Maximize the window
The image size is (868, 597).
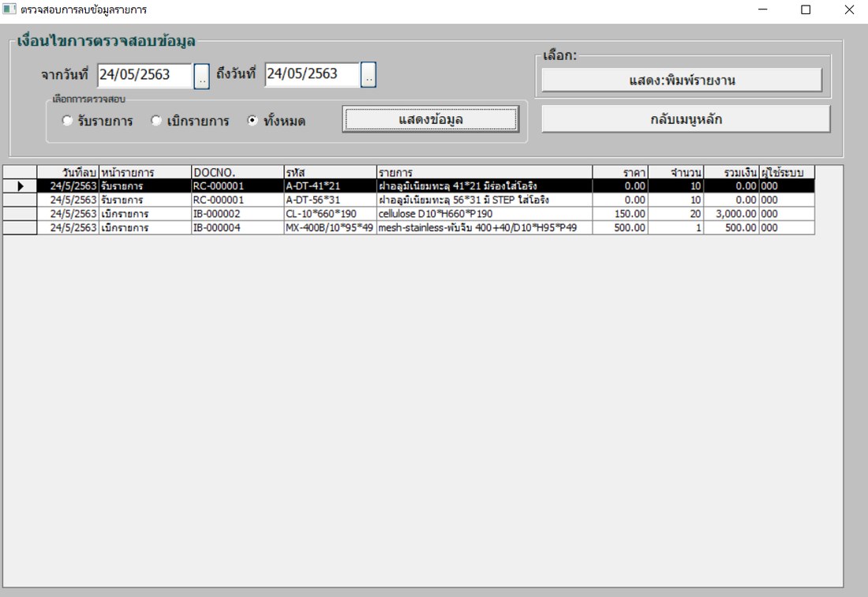(806, 9)
